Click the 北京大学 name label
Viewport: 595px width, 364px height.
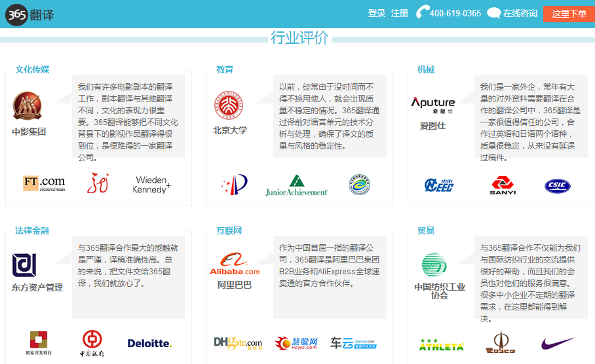click(230, 130)
